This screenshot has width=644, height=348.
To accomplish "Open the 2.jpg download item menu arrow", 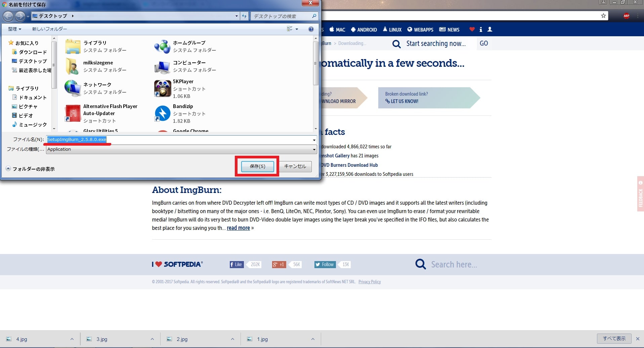I will (232, 339).
